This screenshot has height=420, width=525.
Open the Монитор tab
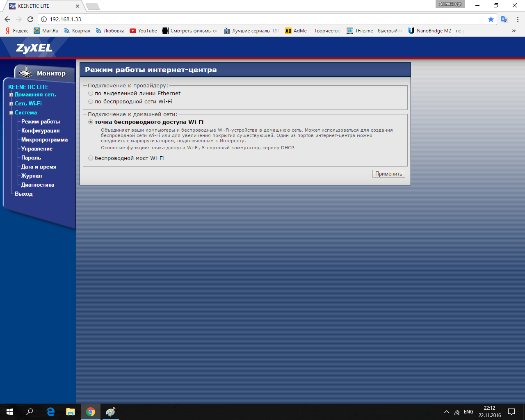[x=45, y=73]
